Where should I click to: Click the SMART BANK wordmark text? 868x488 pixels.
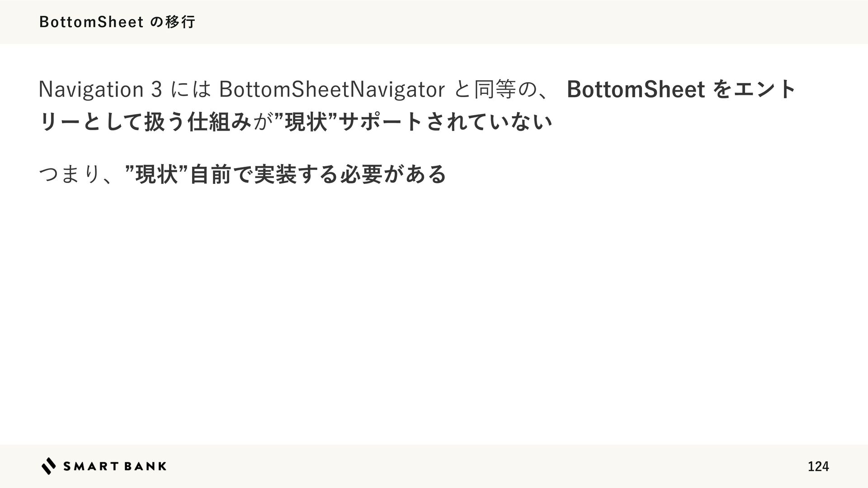(x=114, y=466)
